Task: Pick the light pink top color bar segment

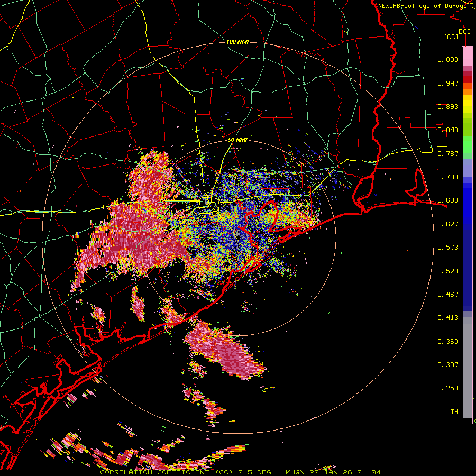Action: [x=467, y=56]
